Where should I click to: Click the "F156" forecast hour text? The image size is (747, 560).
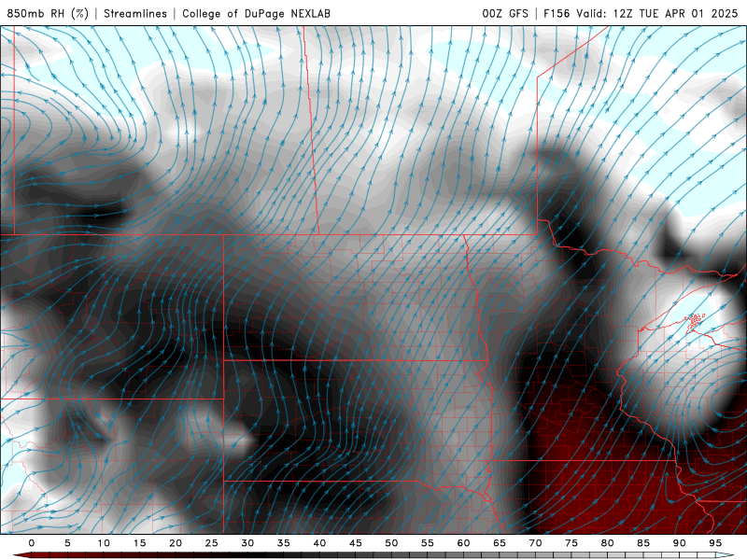coord(557,13)
